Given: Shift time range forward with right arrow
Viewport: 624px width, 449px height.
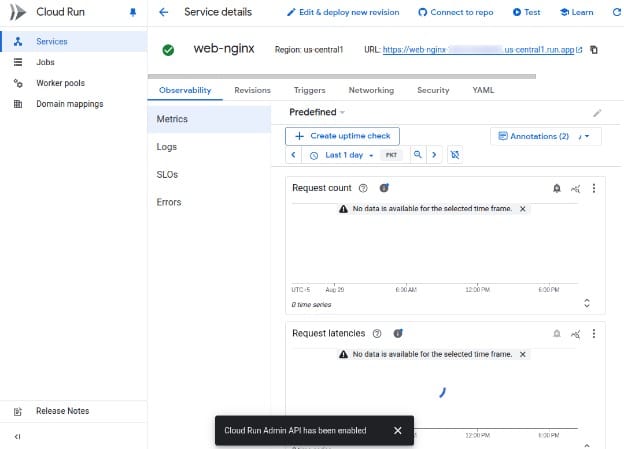Looking at the screenshot, I should [434, 155].
